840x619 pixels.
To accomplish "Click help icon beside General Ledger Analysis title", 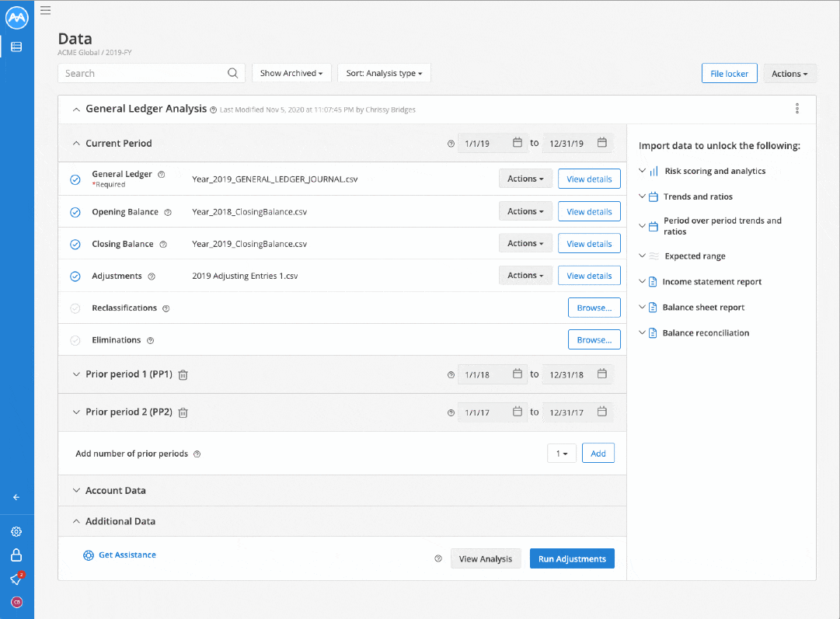I will [x=213, y=110].
